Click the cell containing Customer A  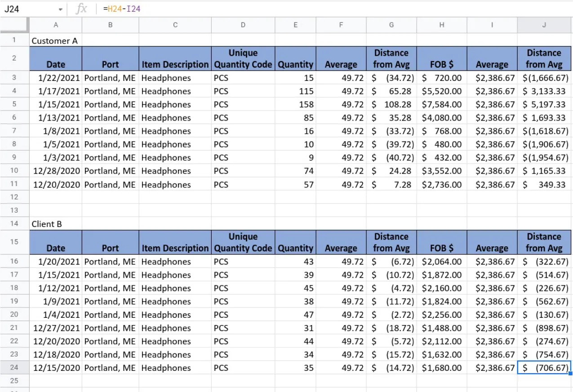click(x=54, y=40)
